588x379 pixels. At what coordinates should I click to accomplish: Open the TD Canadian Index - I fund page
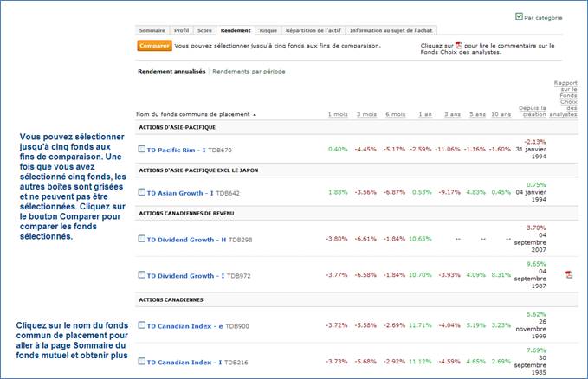tap(179, 362)
